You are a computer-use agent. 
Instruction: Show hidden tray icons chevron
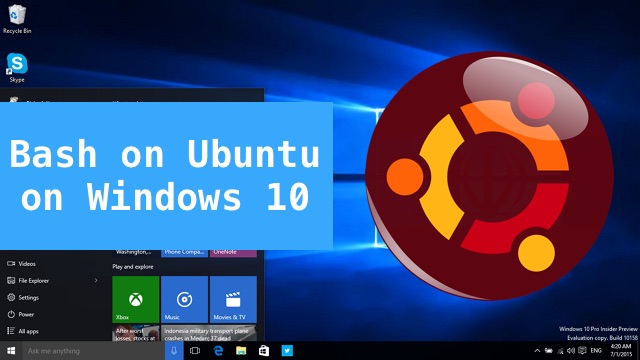(x=537, y=351)
